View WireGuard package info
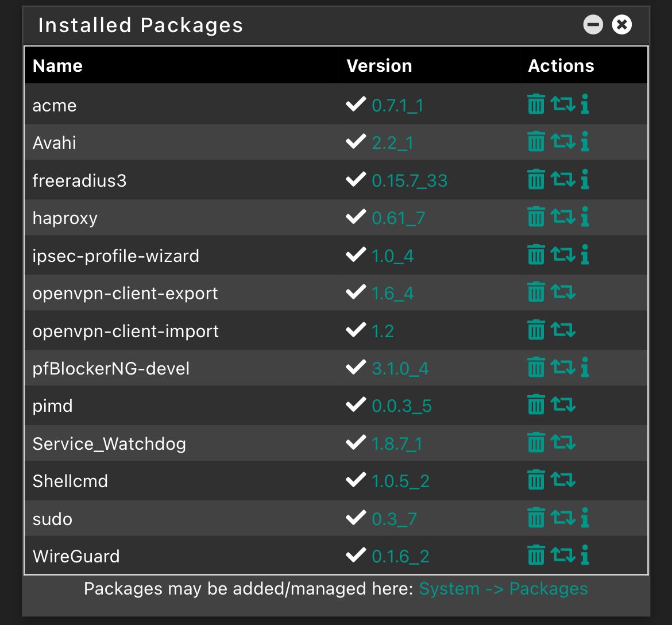 click(585, 555)
